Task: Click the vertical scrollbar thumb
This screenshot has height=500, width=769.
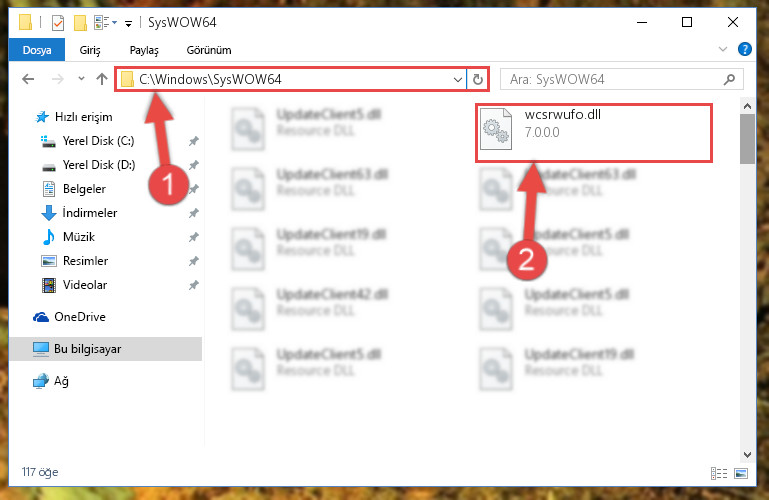Action: point(747,140)
